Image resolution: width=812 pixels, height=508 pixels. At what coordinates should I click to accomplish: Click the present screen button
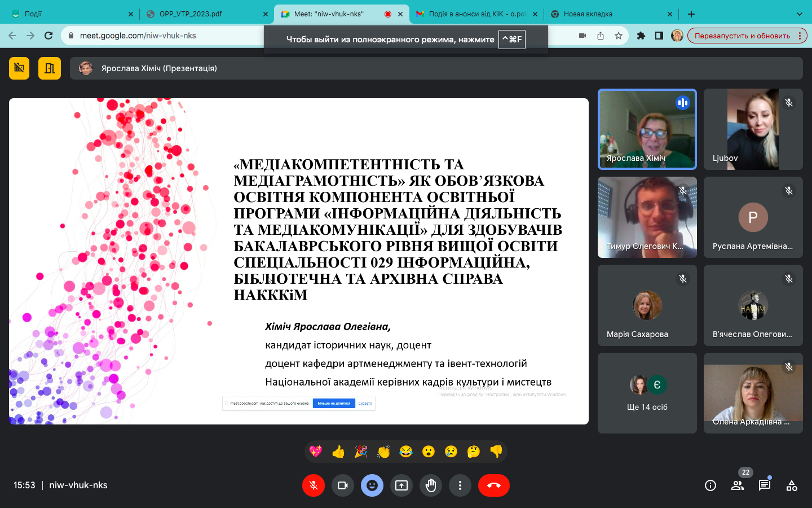click(401, 485)
